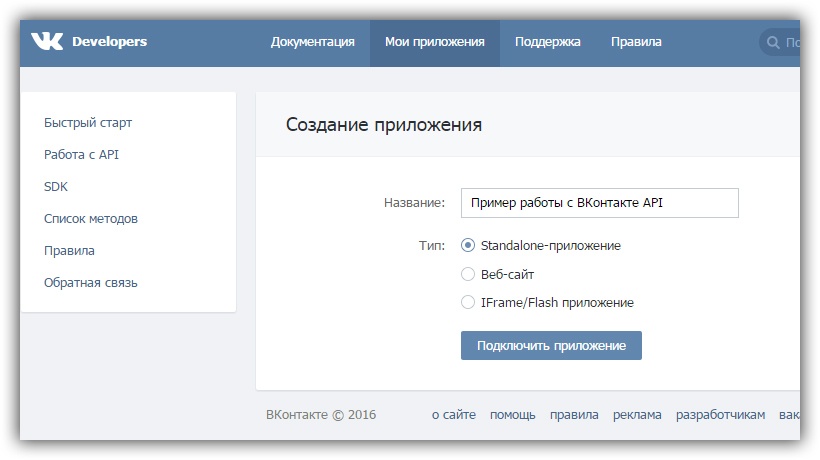Open the SDK sidebar section
Screen dimensions: 820x460
click(x=56, y=187)
